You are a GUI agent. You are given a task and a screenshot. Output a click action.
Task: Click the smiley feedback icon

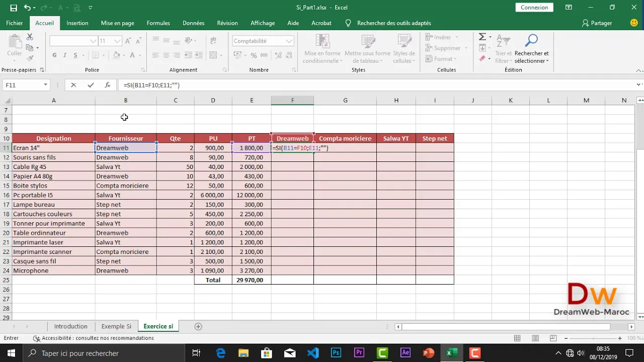pos(634,23)
